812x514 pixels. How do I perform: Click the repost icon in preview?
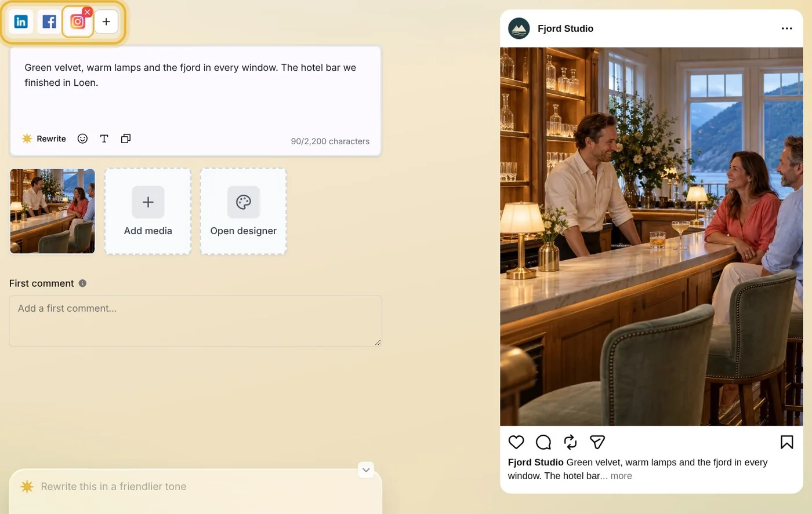point(570,442)
